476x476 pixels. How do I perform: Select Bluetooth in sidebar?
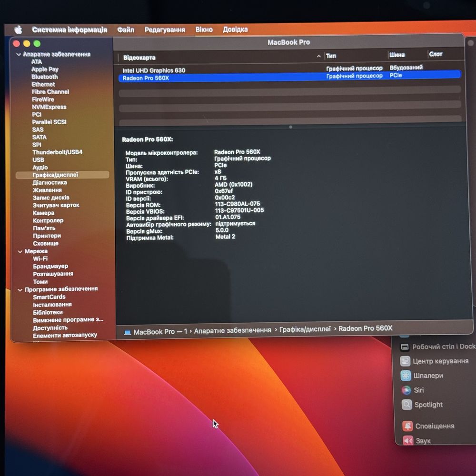45,77
